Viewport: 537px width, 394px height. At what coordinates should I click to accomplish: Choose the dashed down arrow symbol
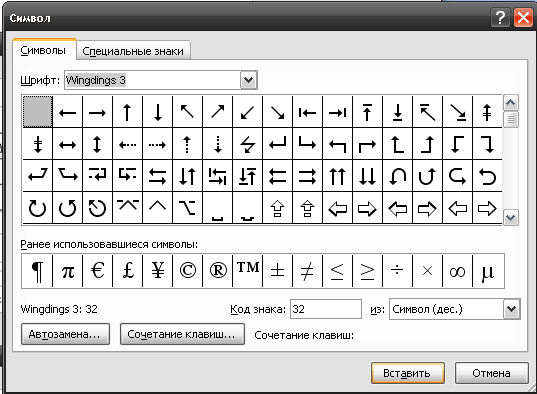(x=217, y=144)
